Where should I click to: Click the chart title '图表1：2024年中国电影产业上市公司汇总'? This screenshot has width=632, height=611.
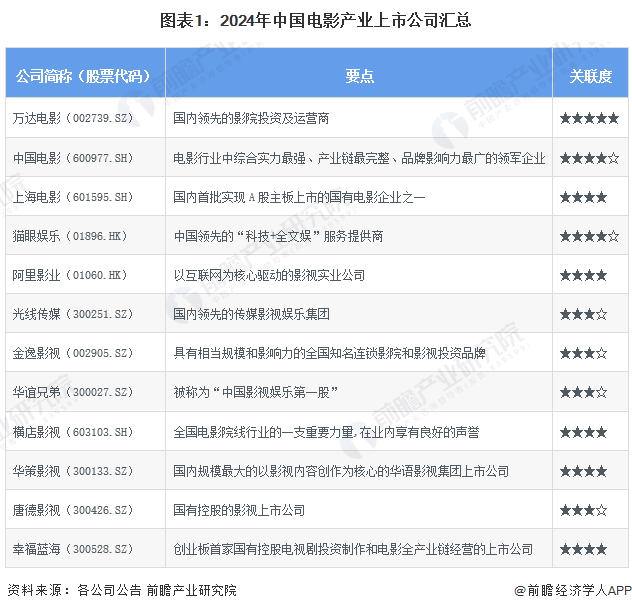(316, 21)
